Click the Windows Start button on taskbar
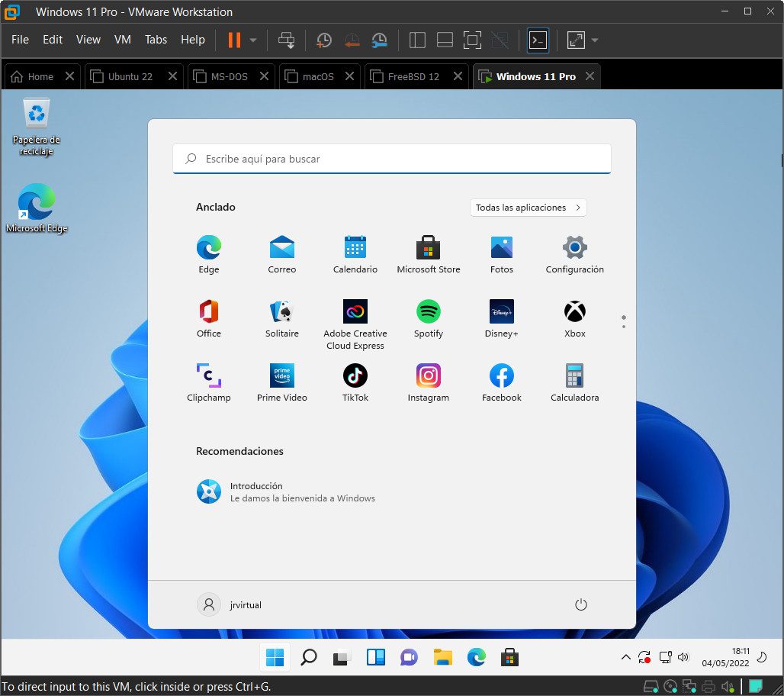The width and height of the screenshot is (784, 696). point(275,657)
